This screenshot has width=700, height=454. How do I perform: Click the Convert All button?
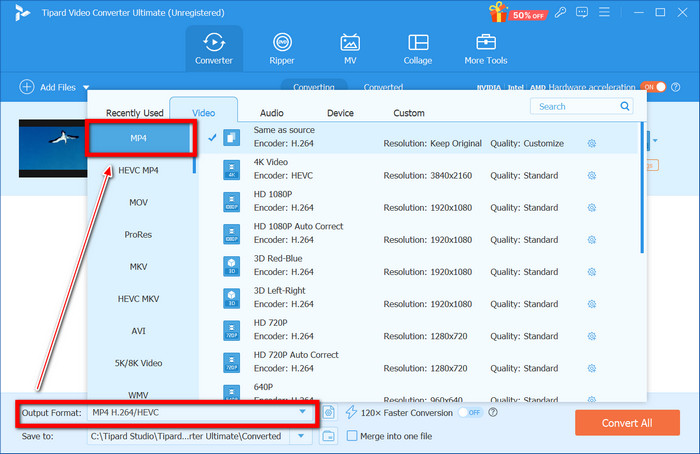click(627, 423)
